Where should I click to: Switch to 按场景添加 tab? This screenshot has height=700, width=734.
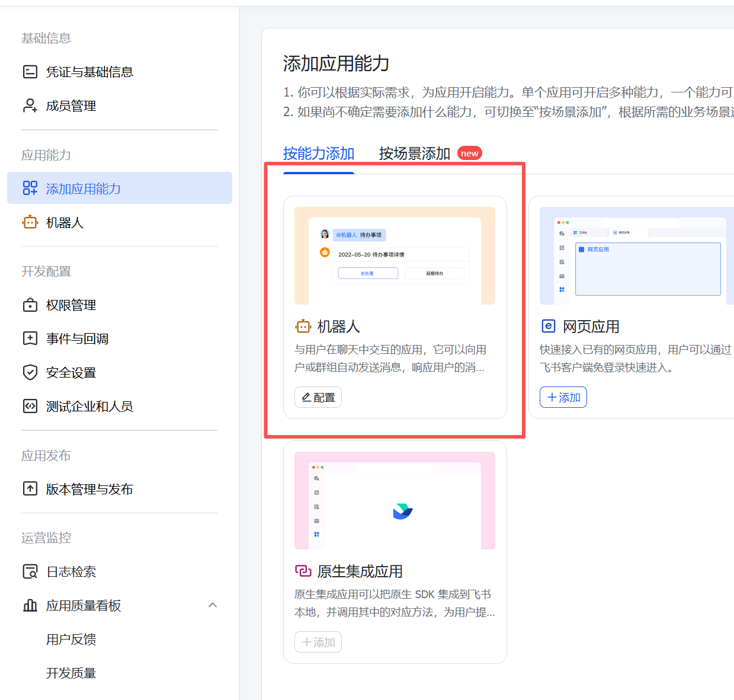tap(415, 154)
